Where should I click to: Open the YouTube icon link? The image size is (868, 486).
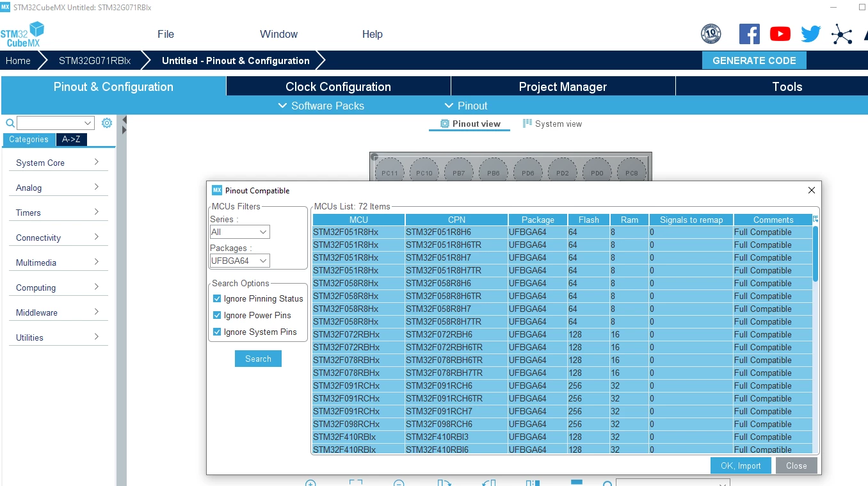tap(780, 34)
